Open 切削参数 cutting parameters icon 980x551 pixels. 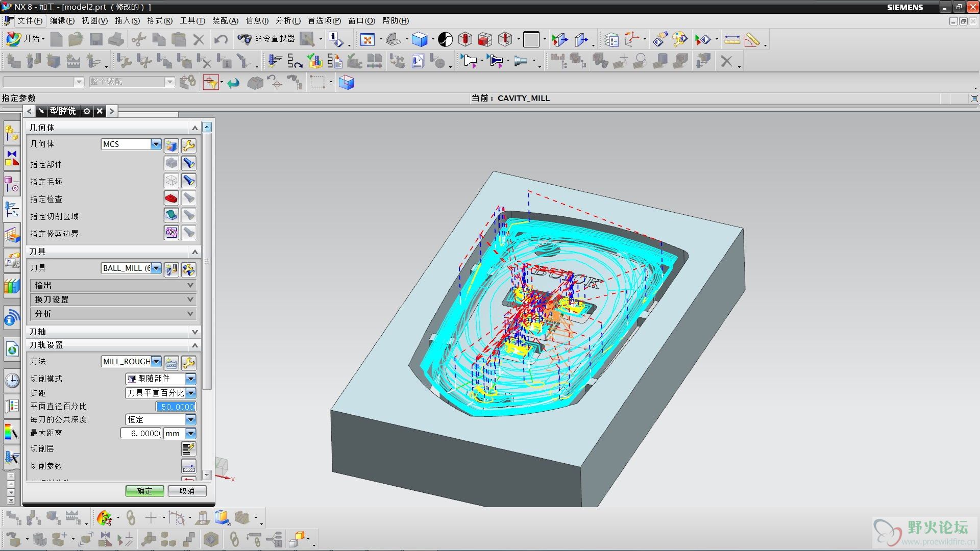tap(189, 466)
